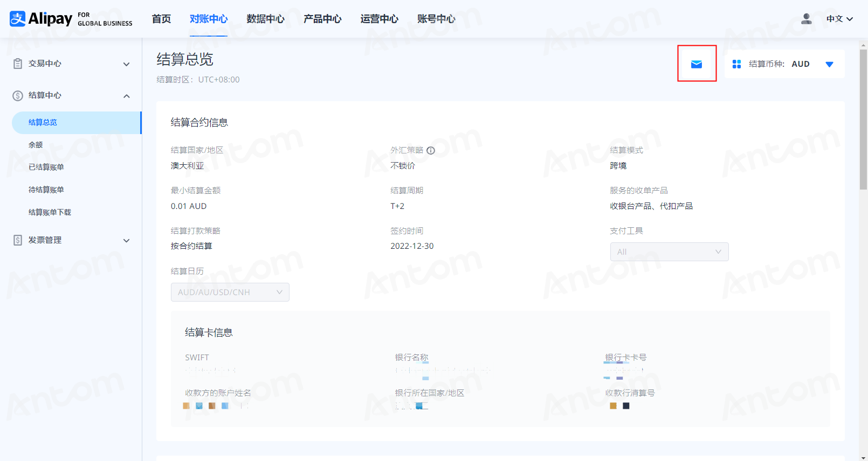
Task: Click the 跨境 settlement mode value
Action: [618, 166]
